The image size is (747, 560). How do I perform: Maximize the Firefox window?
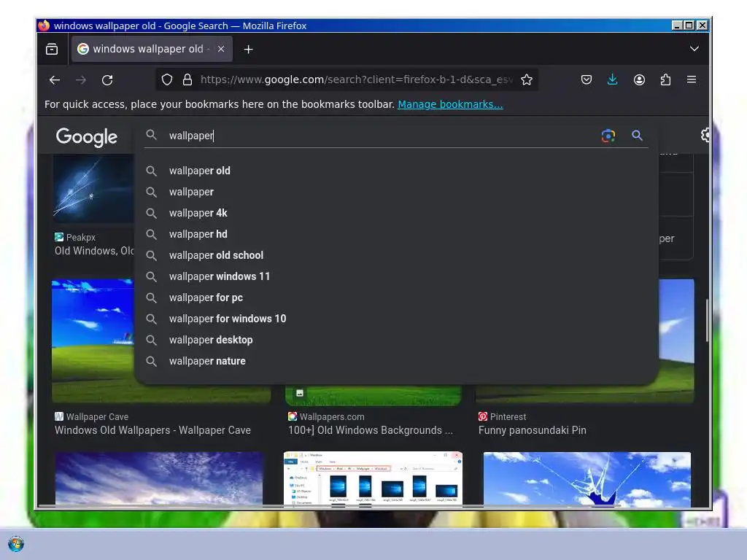689,26
